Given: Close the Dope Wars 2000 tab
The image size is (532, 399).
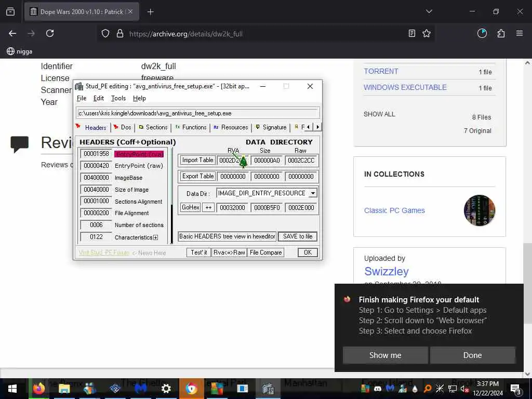Looking at the screenshot, I should (x=130, y=11).
